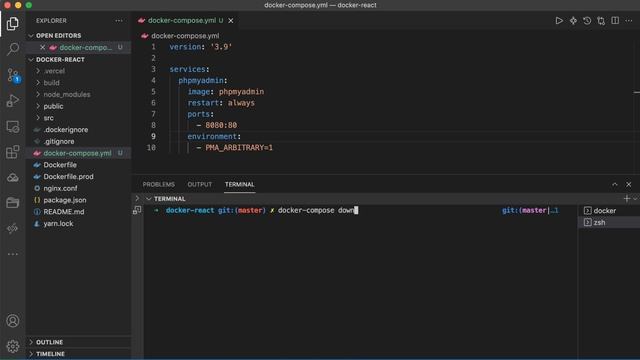Expand the build folder
The height and width of the screenshot is (360, 640).
click(51, 83)
